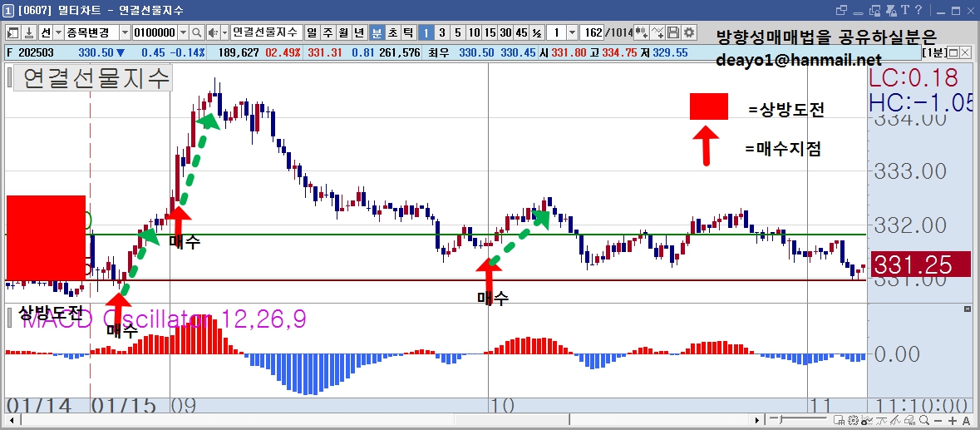Click the ½ interval button
The width and height of the screenshot is (980, 430).
click(x=537, y=32)
